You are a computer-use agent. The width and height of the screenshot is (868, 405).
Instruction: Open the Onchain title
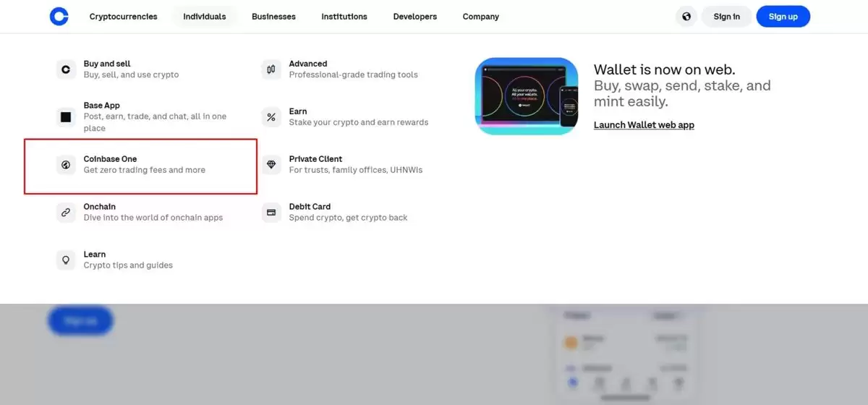click(x=100, y=207)
